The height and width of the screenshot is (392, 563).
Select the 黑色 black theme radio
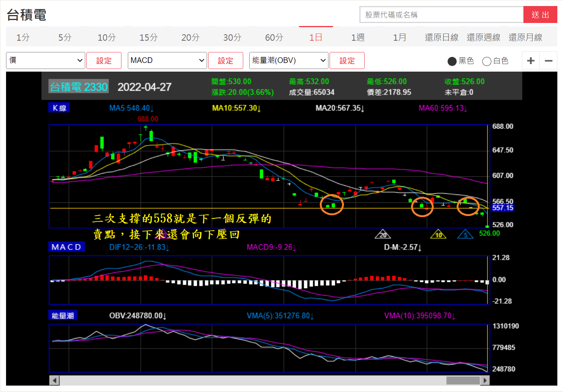pos(452,61)
